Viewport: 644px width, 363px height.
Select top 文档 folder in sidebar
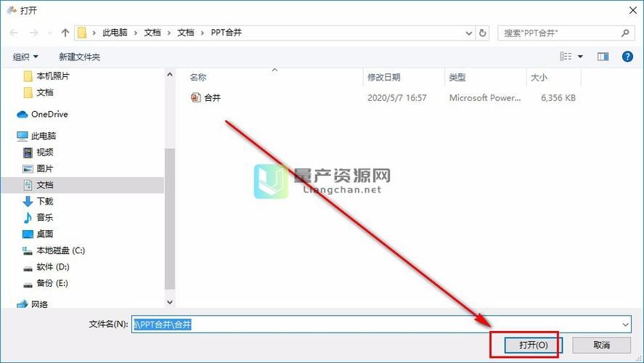click(x=38, y=92)
